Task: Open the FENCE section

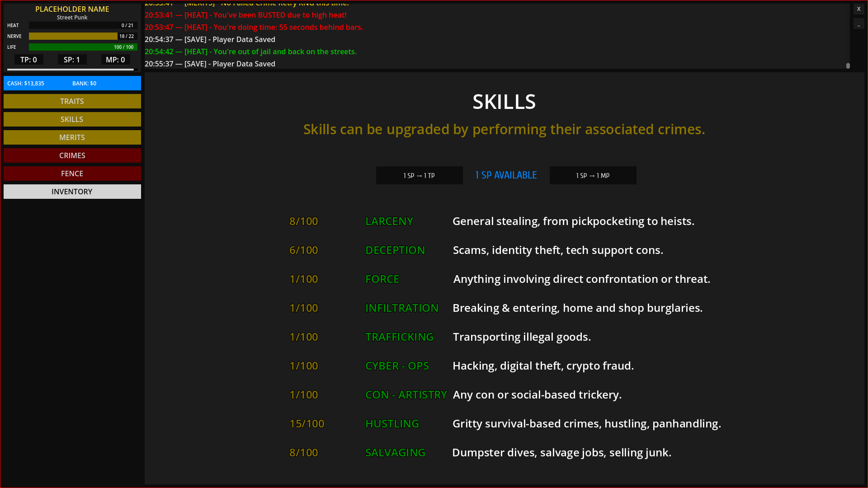Action: (72, 174)
